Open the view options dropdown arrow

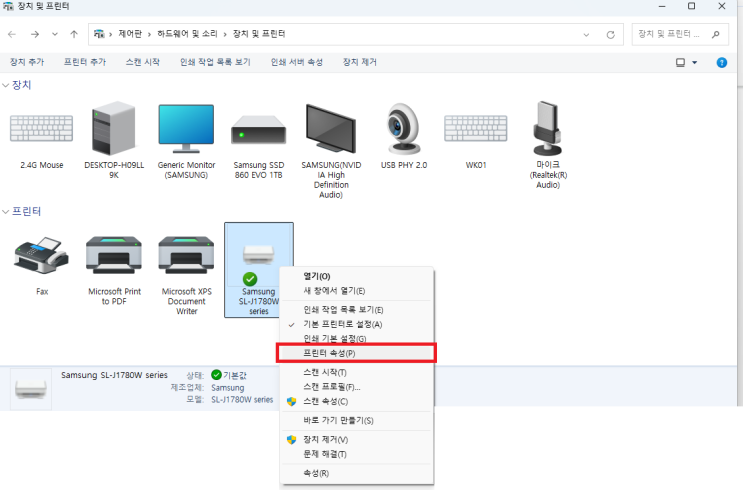tap(695, 63)
